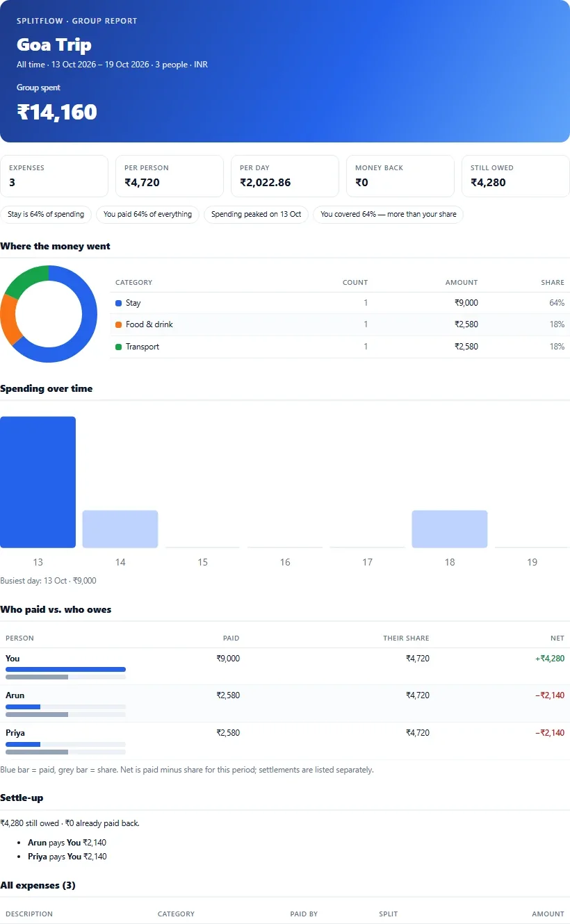The width and height of the screenshot is (570, 924).
Task: Click the 'Stay is 64% of spending' chip
Action: point(46,214)
